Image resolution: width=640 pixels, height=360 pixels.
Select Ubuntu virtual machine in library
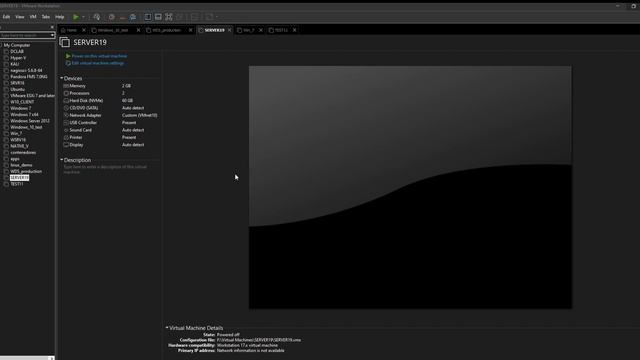point(18,89)
